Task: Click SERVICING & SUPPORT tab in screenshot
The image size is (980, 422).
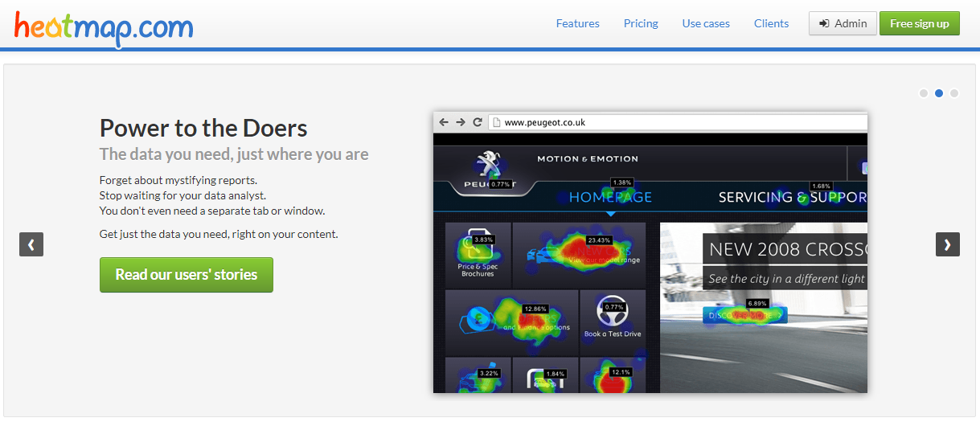Action: tap(793, 197)
